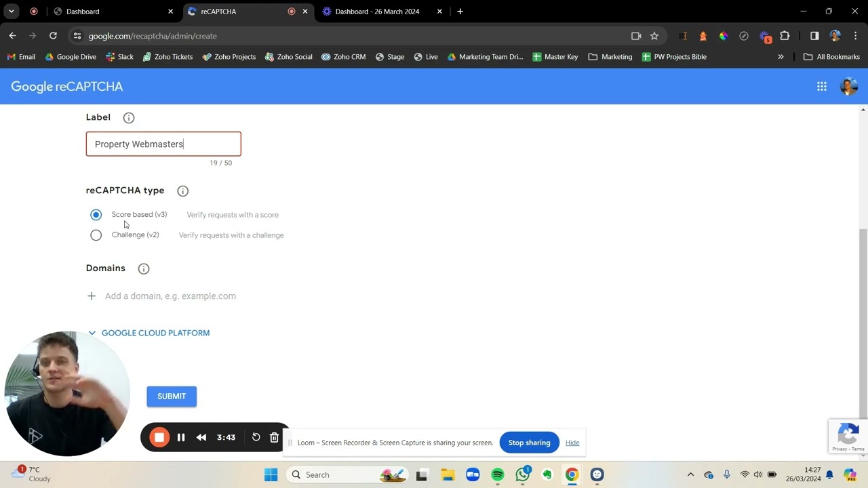Open File Explorer from the taskbar
Viewport: 868px width, 488px height.
point(448,474)
